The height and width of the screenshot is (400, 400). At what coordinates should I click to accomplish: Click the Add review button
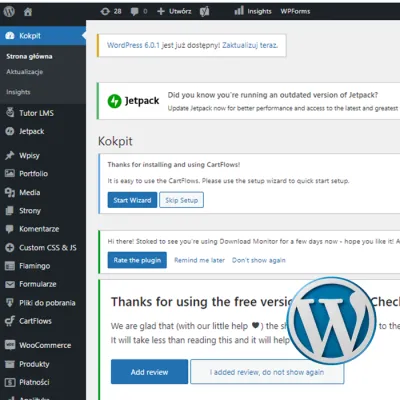(x=149, y=372)
